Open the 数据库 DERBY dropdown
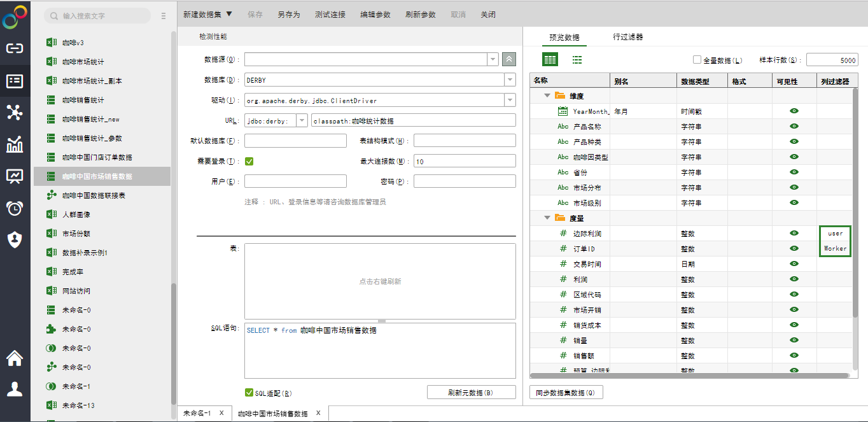Viewport: 868px width, 422px height. click(510, 80)
